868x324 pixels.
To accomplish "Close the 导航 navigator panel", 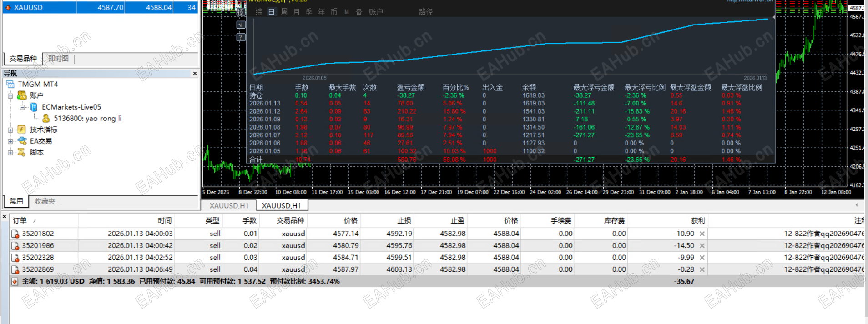I will (x=195, y=73).
